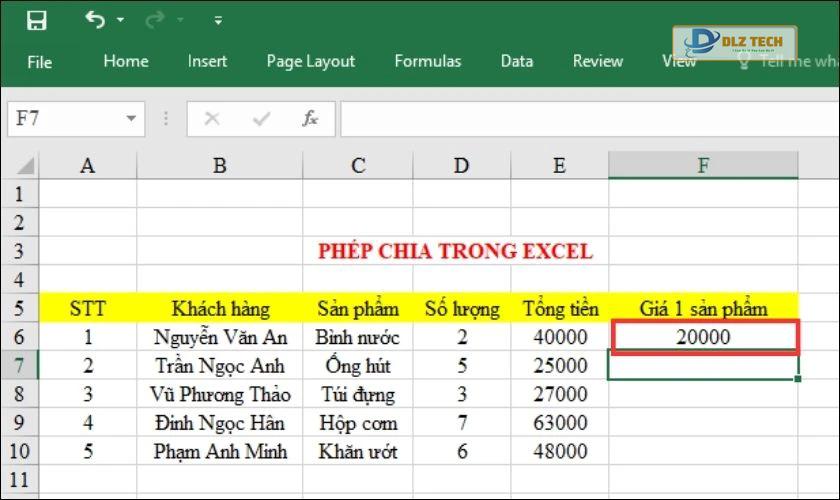
Task: Click the Giá 1 sản phẩm header cell
Action: click(x=703, y=308)
